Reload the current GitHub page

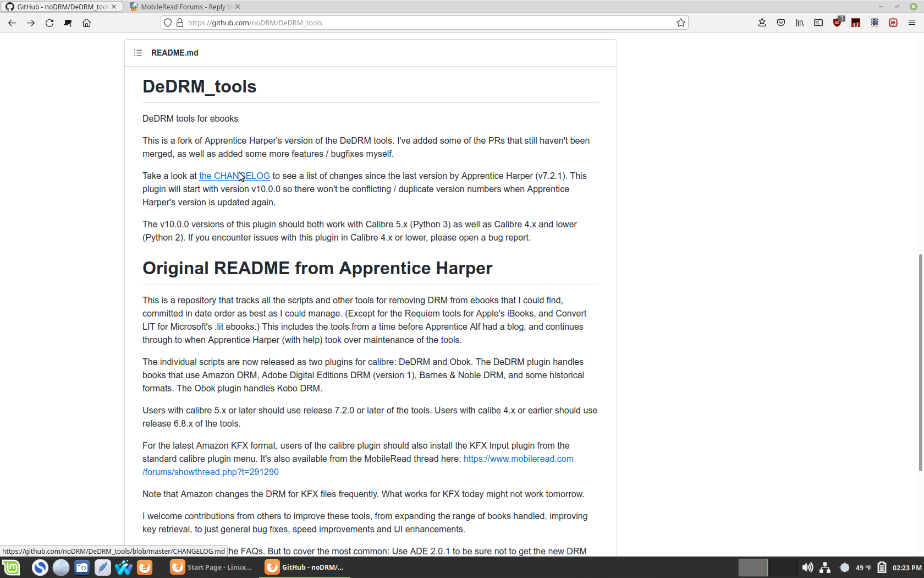pyautogui.click(x=50, y=23)
